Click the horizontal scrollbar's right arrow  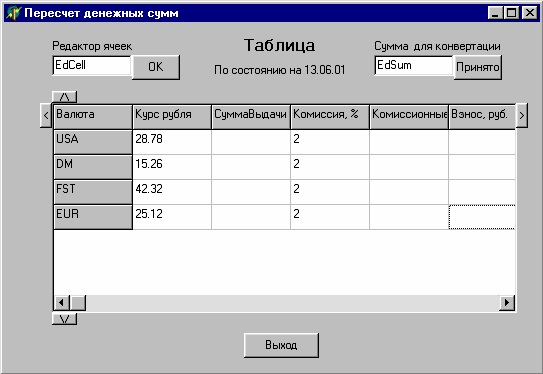[x=507, y=303]
